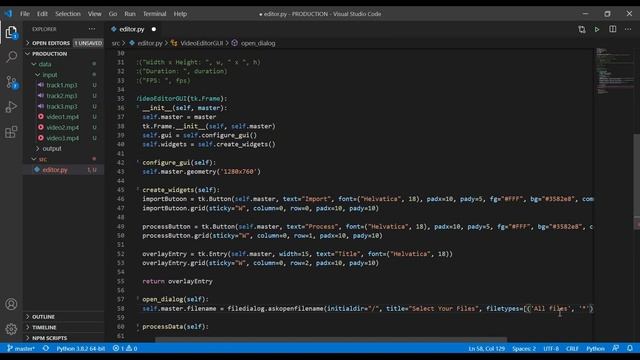The width and height of the screenshot is (640, 360).
Task: Open the Edit menu
Action: (x=42, y=14)
